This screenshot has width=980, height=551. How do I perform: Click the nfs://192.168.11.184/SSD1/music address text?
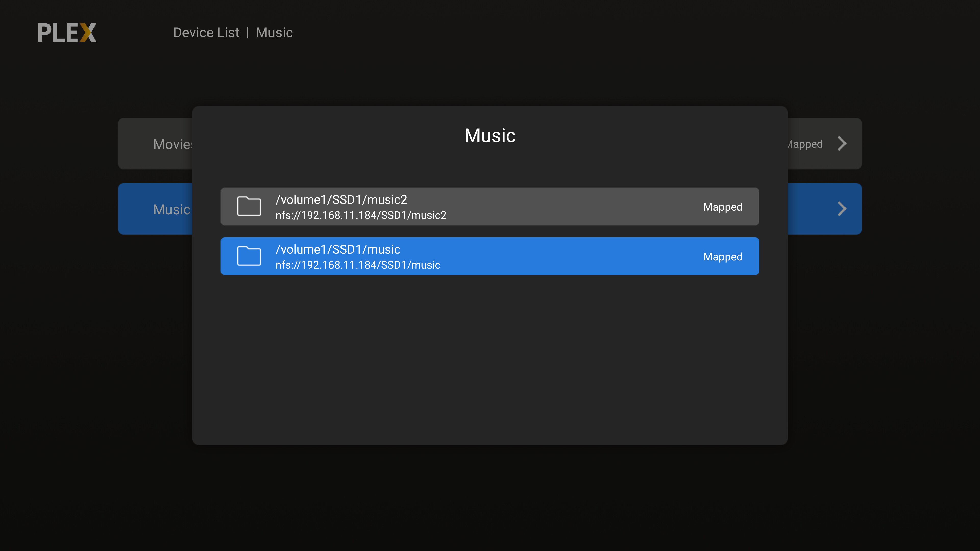click(358, 265)
